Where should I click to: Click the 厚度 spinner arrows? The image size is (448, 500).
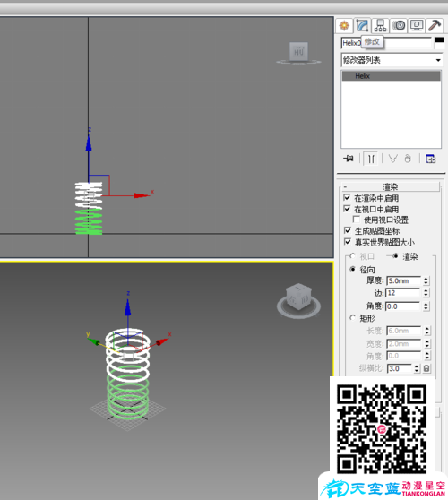coord(426,281)
